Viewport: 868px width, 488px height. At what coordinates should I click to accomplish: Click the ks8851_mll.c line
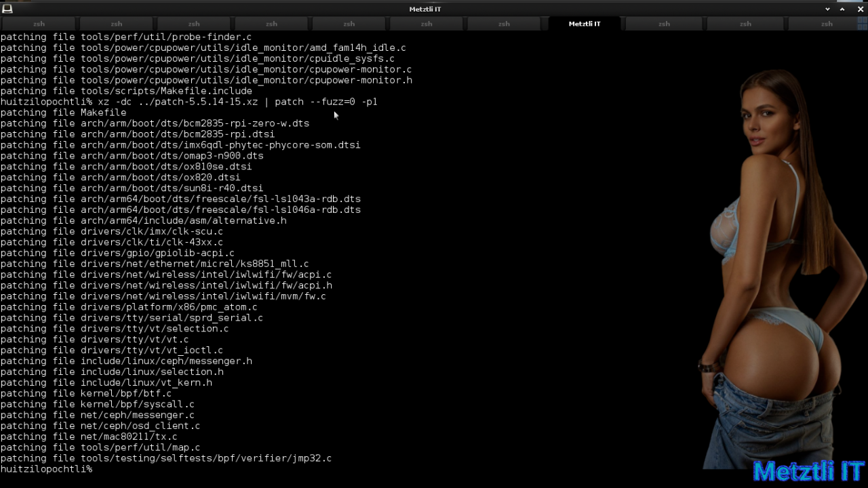(x=155, y=264)
